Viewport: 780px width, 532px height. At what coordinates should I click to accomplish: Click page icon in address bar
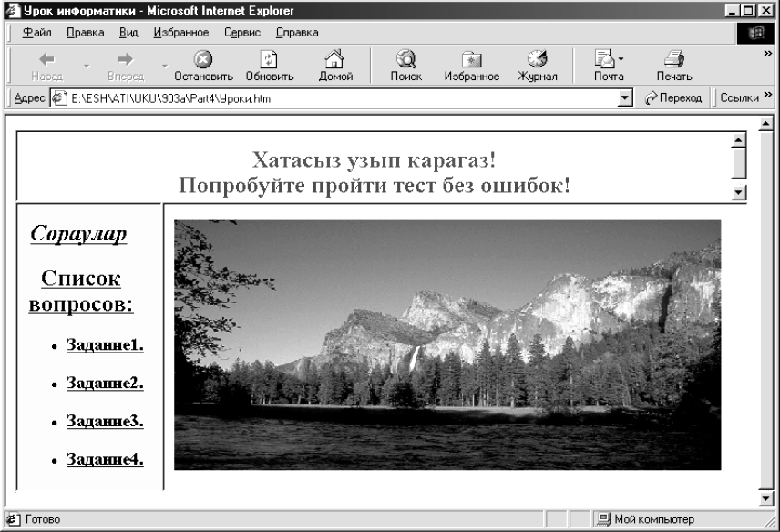tap(59, 98)
